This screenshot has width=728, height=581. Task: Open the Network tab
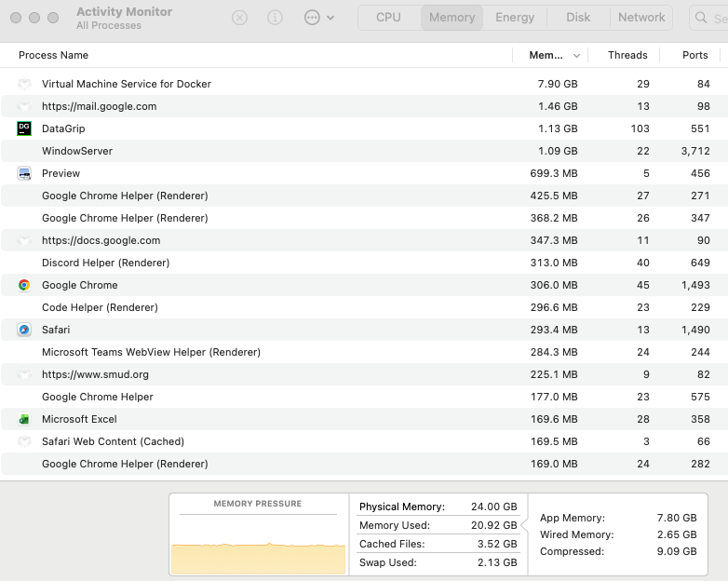[641, 18]
